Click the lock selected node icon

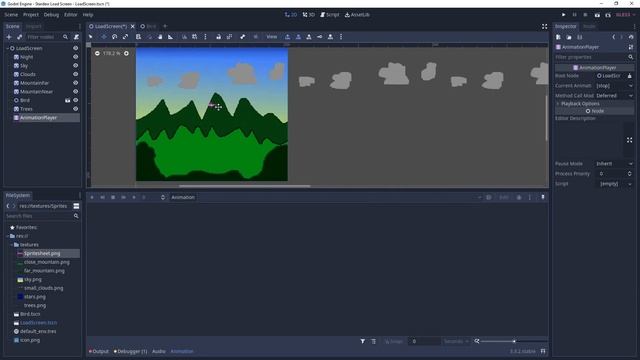218,37
